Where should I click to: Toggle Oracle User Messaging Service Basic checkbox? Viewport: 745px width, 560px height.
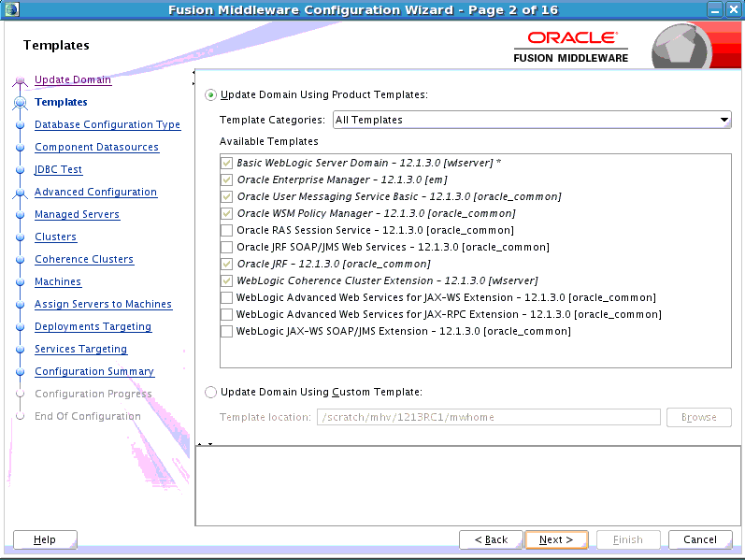click(227, 197)
